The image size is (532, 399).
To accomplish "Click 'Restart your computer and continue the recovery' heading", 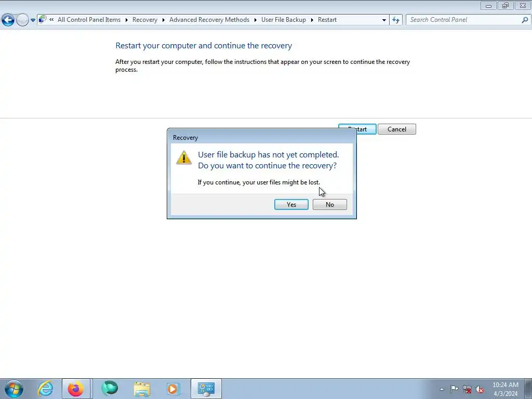I will pyautogui.click(x=204, y=46).
